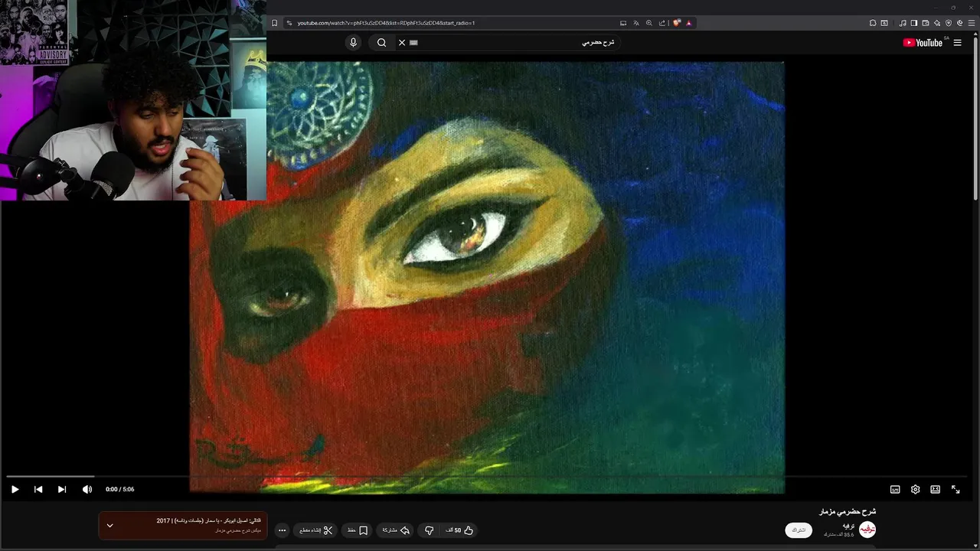Like the video with thumbs up
This screenshot has height=551, width=980.
(x=460, y=530)
